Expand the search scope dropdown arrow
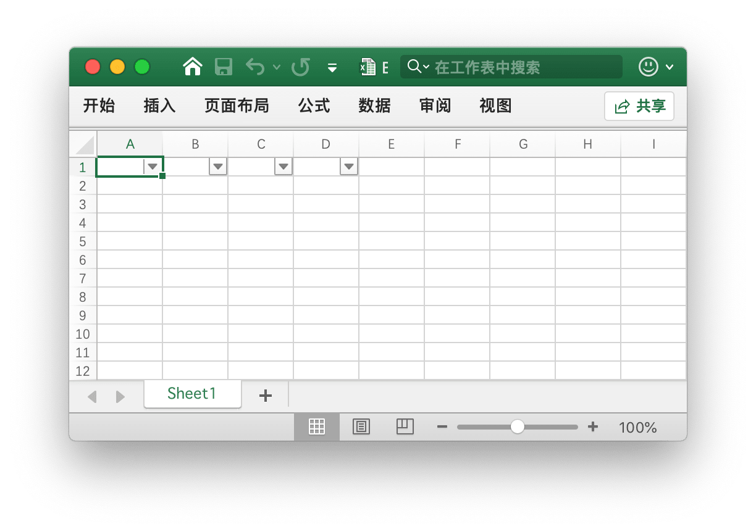The image size is (756, 532). click(427, 67)
